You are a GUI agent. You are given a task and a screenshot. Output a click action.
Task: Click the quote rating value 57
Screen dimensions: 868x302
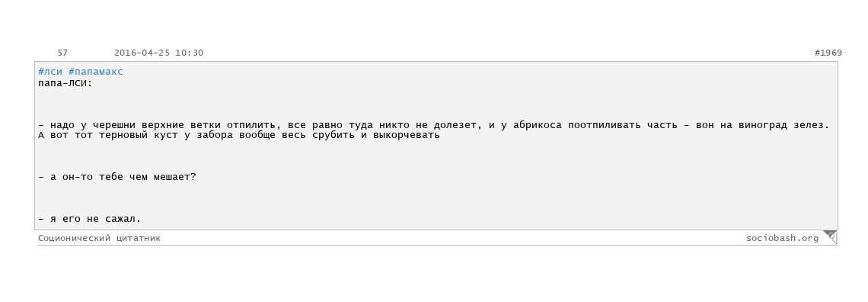[x=62, y=53]
